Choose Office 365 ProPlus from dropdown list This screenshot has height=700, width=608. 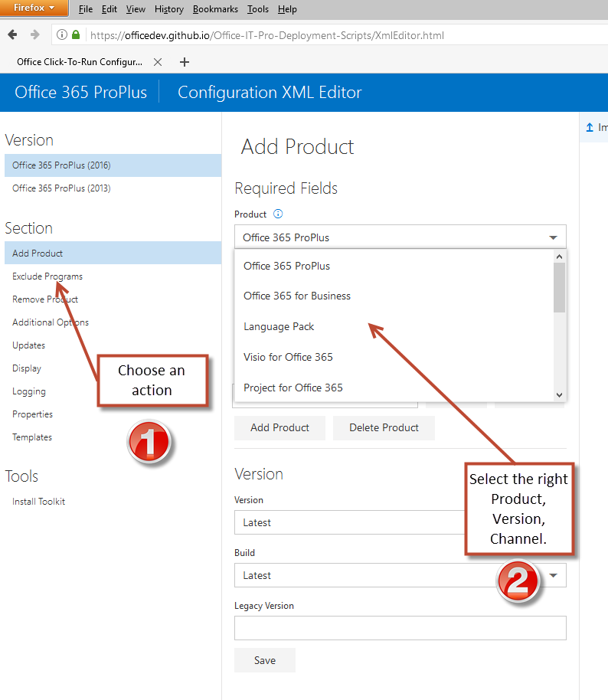[394, 266]
